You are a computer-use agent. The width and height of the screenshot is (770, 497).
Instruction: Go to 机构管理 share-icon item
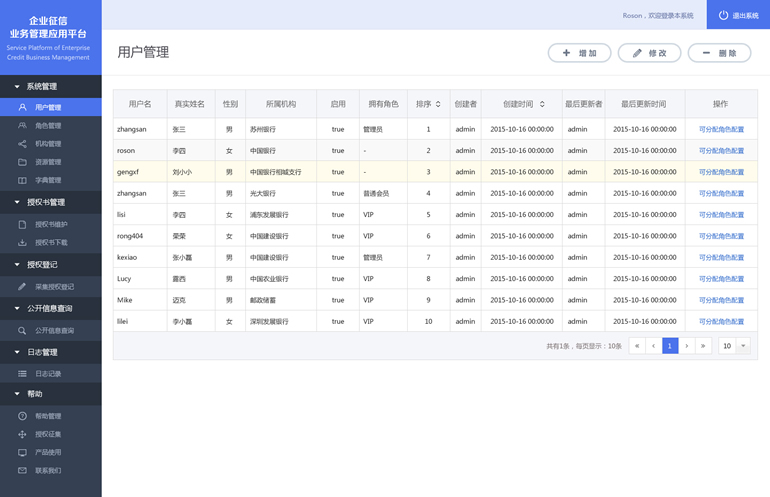coord(51,144)
